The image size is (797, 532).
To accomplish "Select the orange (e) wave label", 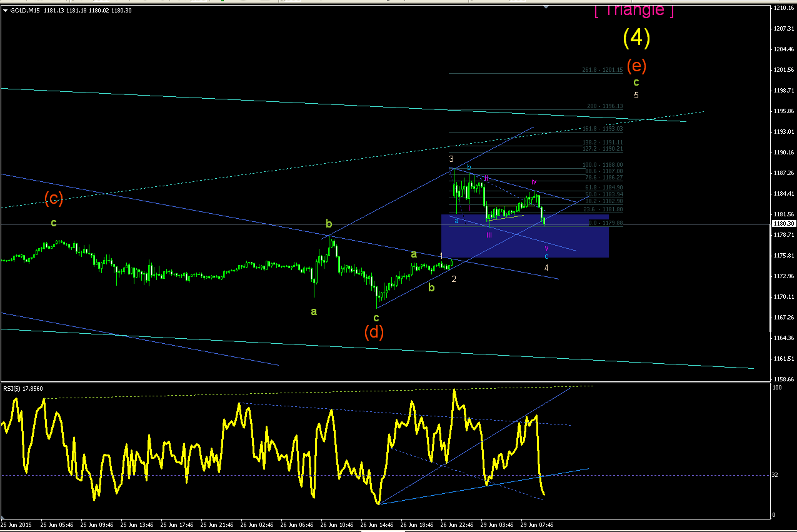I will pos(636,65).
